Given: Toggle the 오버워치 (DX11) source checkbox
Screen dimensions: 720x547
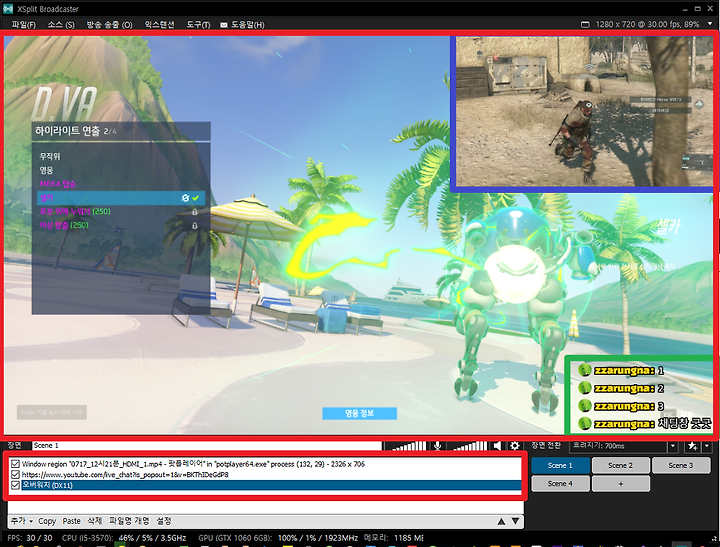Looking at the screenshot, I should 15,485.
